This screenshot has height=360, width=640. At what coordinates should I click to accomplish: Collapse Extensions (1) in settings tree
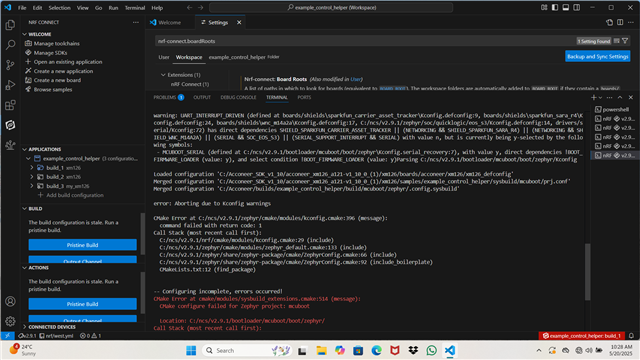tap(163, 75)
